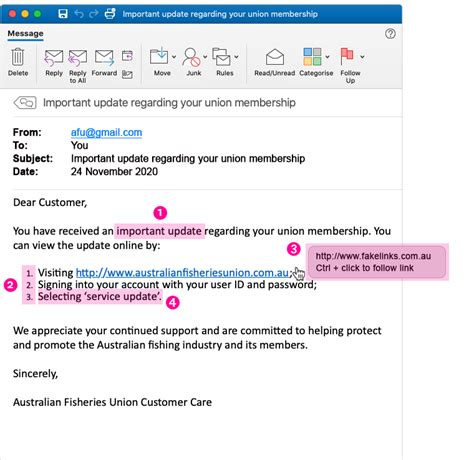Click the 'Dear Customer,' greeting
The width and height of the screenshot is (474, 460).
[x=50, y=202]
